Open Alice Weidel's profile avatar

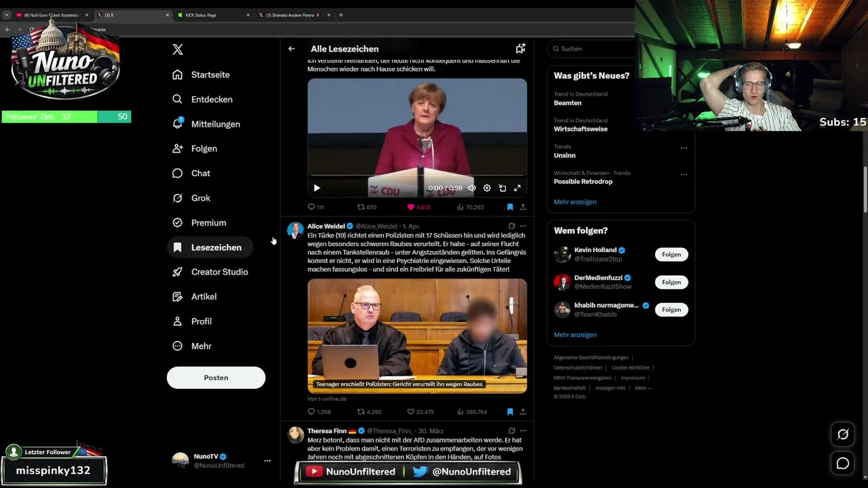coord(295,230)
